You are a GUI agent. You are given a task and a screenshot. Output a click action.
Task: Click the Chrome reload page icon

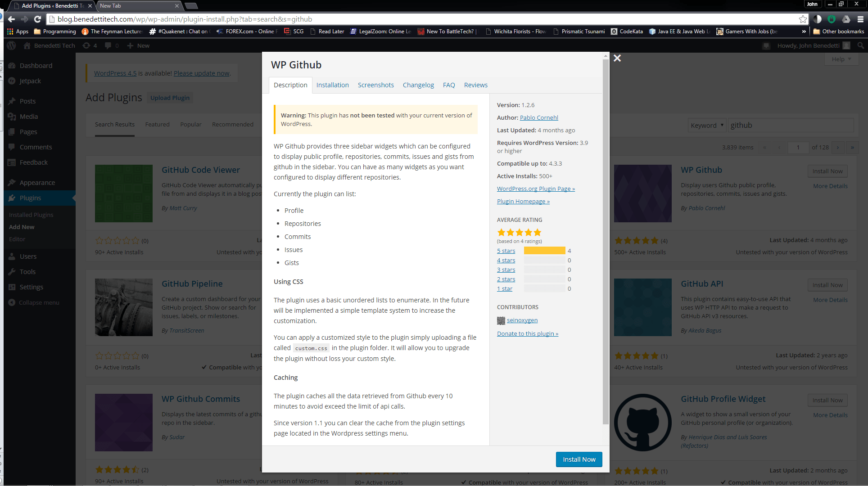pyautogui.click(x=38, y=19)
